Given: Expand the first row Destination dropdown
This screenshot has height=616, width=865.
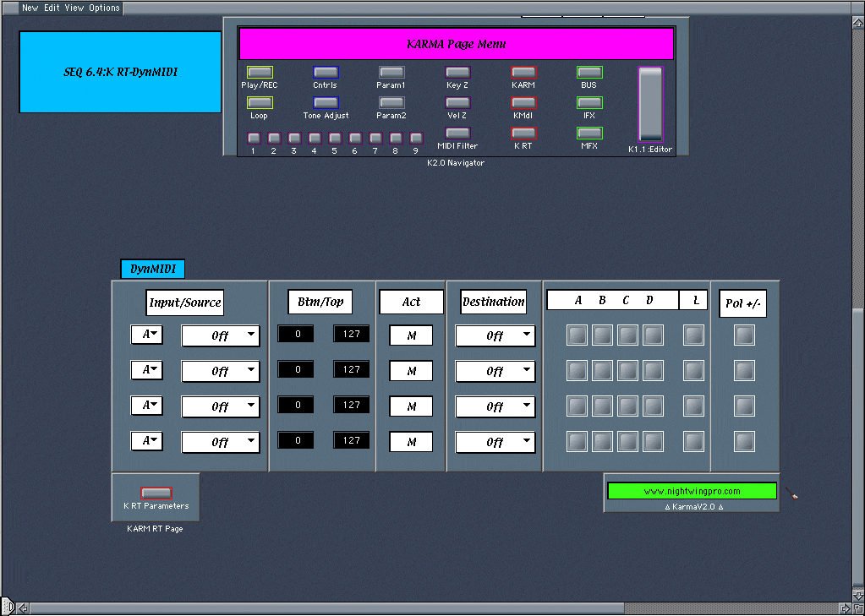Looking at the screenshot, I should pos(495,335).
